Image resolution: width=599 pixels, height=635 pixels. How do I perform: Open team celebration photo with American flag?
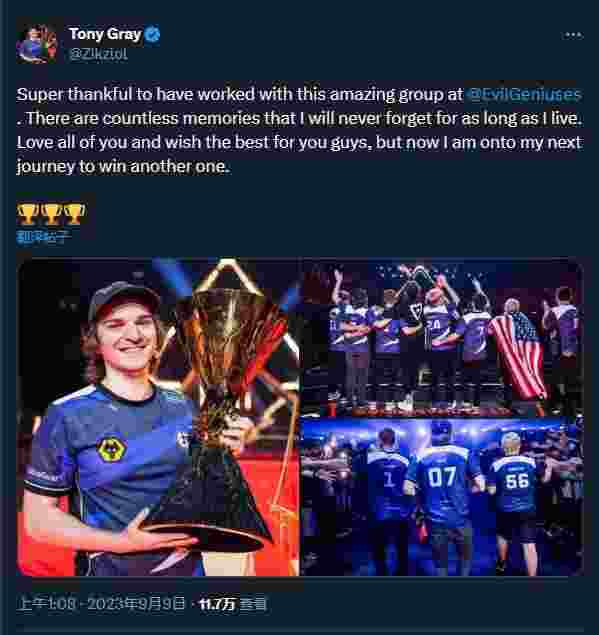pyautogui.click(x=442, y=337)
